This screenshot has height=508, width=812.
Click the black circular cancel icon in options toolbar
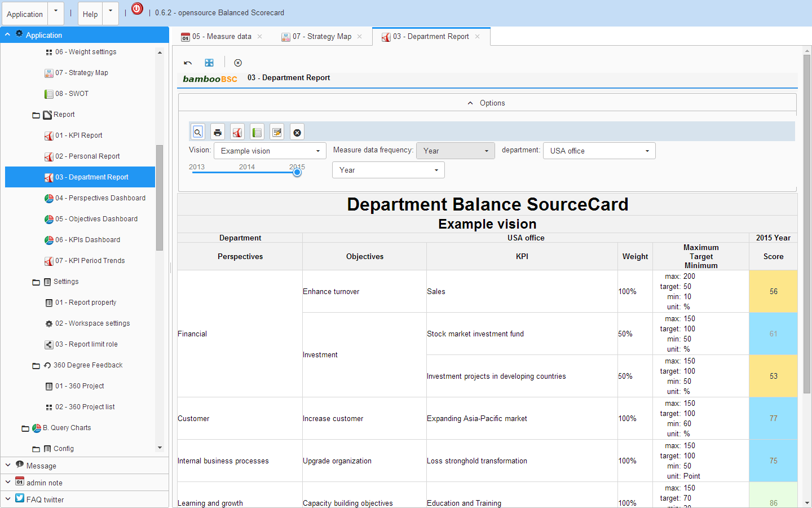[x=297, y=132]
